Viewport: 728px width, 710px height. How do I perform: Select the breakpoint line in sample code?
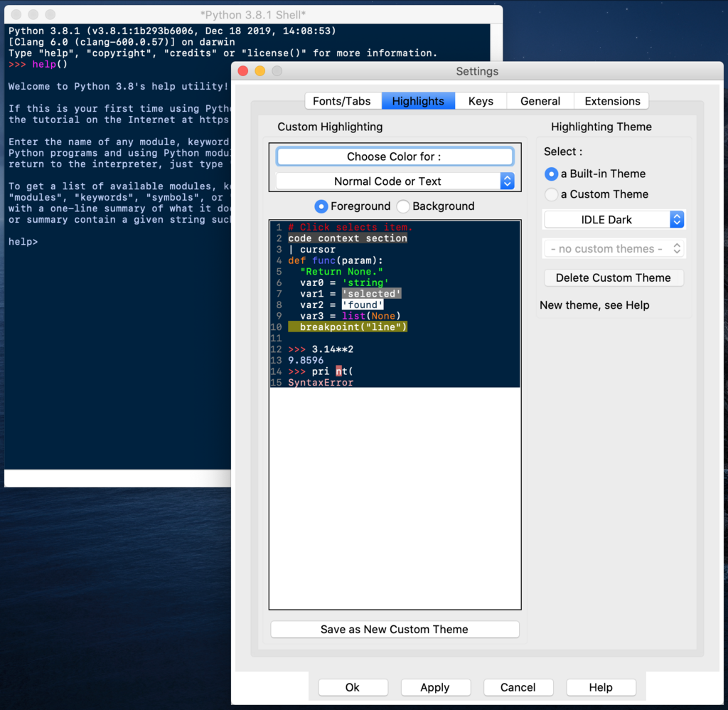pyautogui.click(x=347, y=327)
